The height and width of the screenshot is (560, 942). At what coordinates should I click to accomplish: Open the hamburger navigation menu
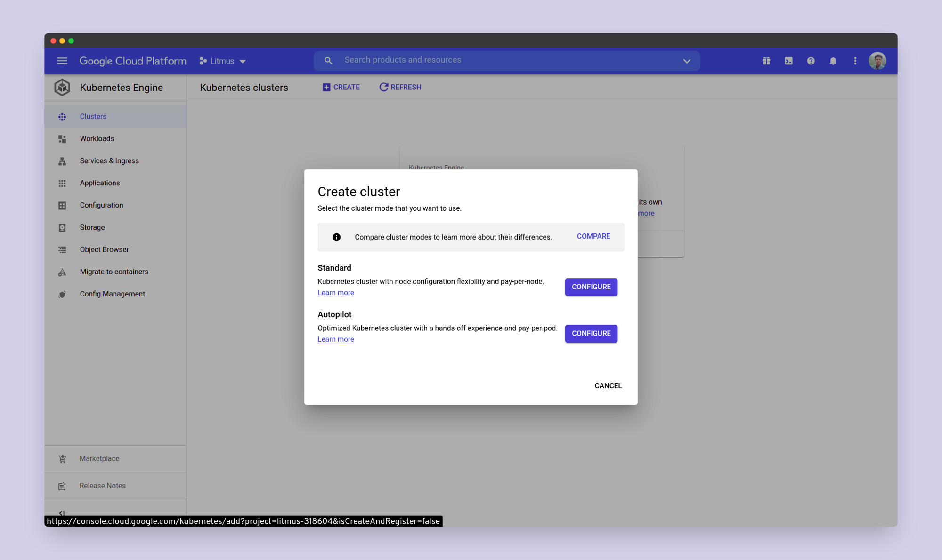[x=62, y=61]
